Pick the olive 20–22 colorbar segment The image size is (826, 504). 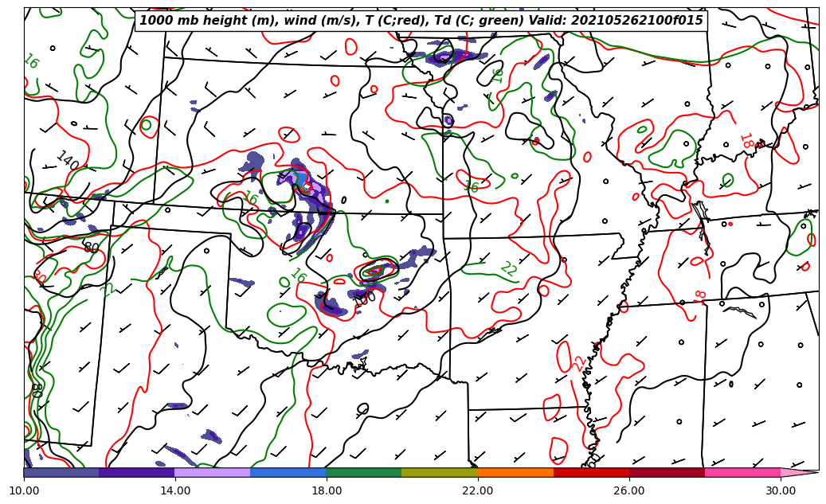pos(440,472)
